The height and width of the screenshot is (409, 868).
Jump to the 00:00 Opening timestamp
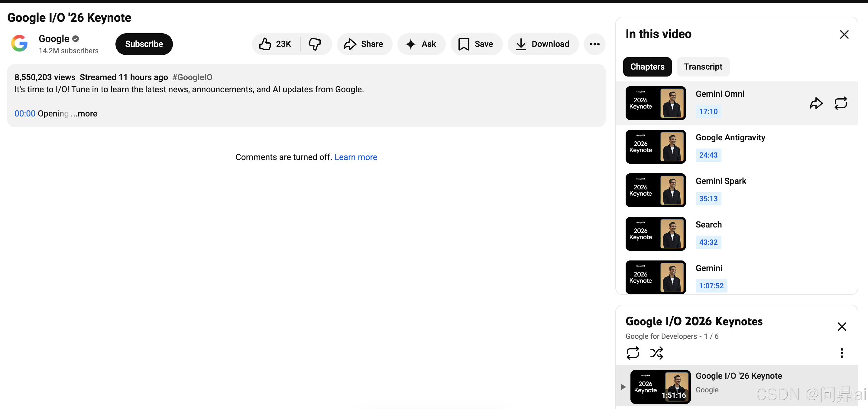click(x=25, y=114)
